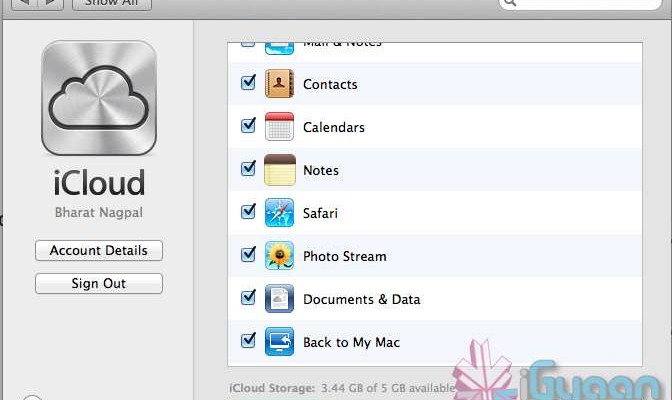Click the Photo Stream sunflower icon
The width and height of the screenshot is (672, 400).
[279, 256]
